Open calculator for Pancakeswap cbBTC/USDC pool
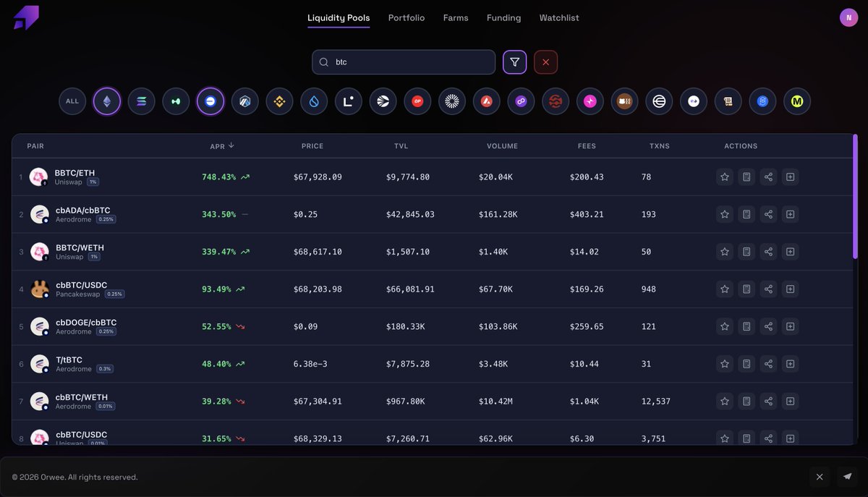The height and width of the screenshot is (497, 868). pyautogui.click(x=746, y=289)
